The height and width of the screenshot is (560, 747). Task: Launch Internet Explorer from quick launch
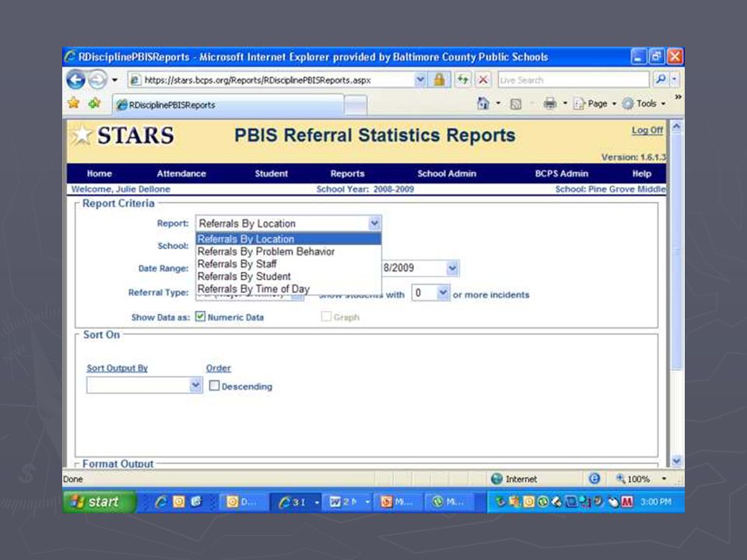[x=162, y=502]
